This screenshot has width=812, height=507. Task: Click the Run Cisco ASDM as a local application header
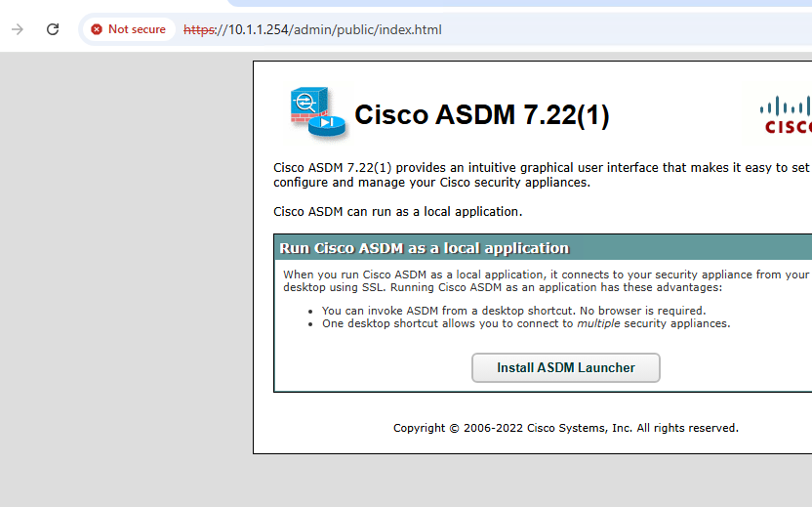point(425,248)
